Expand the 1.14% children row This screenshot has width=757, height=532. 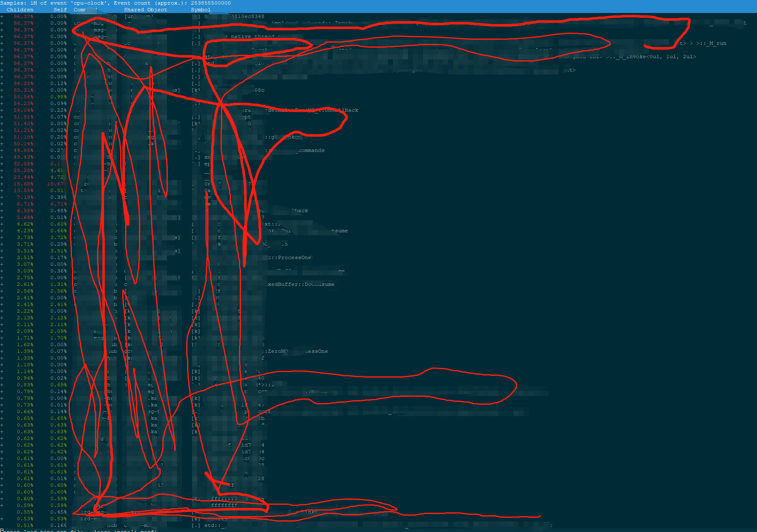click(x=2, y=372)
